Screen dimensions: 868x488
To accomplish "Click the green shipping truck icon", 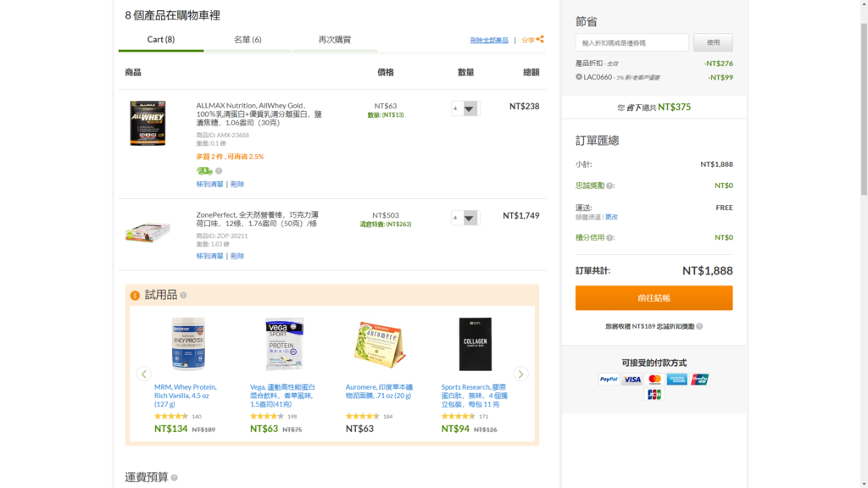I will [204, 170].
